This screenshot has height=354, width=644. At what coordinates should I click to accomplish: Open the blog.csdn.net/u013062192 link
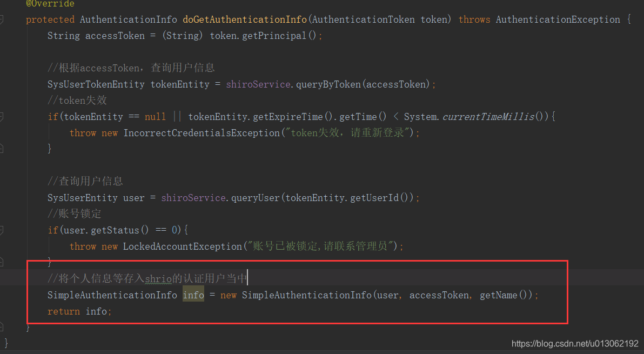[x=575, y=343]
